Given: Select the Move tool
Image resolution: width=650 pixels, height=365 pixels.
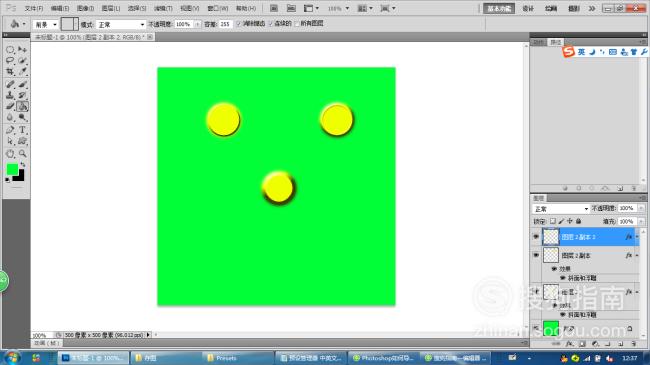Looking at the screenshot, I should click(x=22, y=50).
